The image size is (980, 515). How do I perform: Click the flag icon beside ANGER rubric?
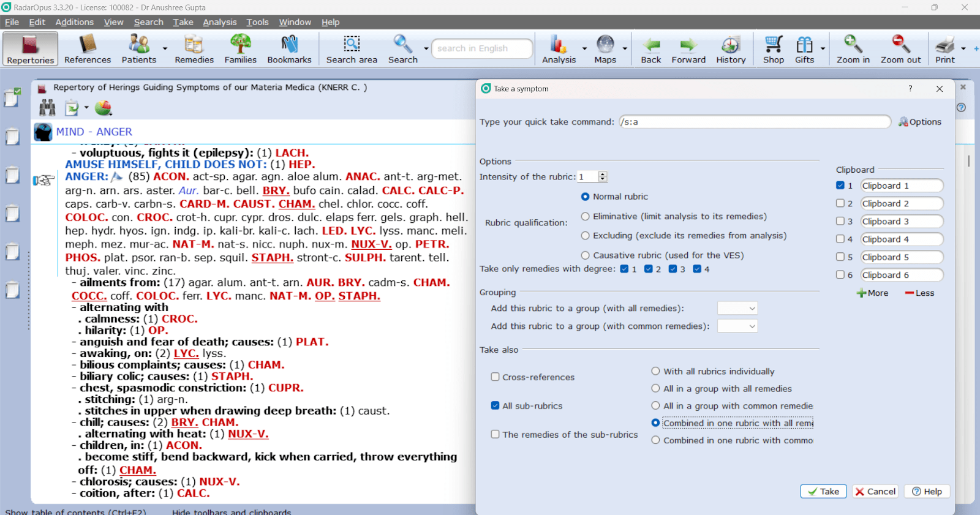tap(116, 177)
